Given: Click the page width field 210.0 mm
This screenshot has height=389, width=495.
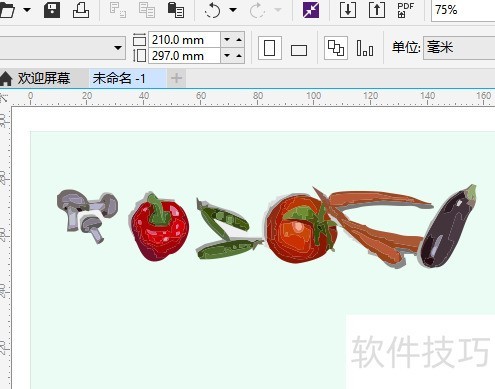Looking at the screenshot, I should 184,40.
